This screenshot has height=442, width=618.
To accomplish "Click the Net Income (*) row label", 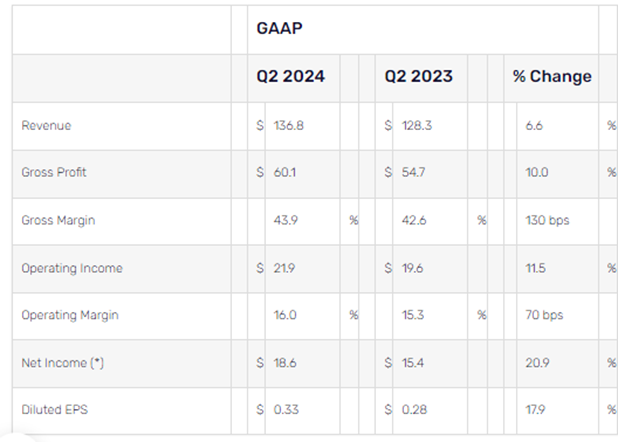I will point(63,363).
